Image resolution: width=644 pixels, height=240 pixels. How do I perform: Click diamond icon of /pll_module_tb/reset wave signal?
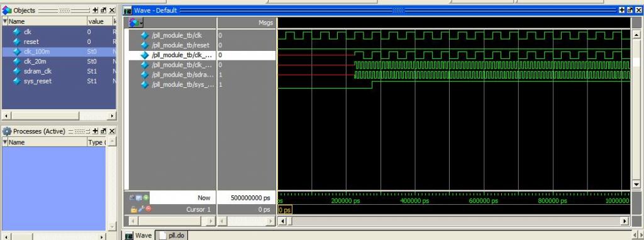(x=145, y=45)
